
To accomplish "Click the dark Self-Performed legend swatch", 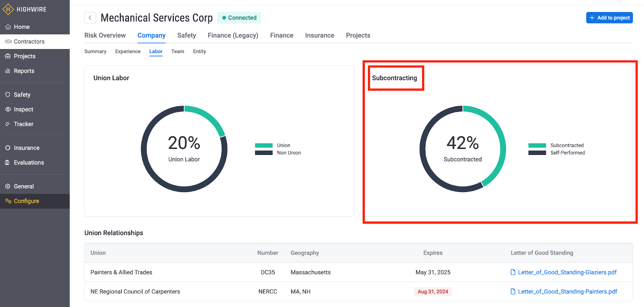I will [537, 153].
